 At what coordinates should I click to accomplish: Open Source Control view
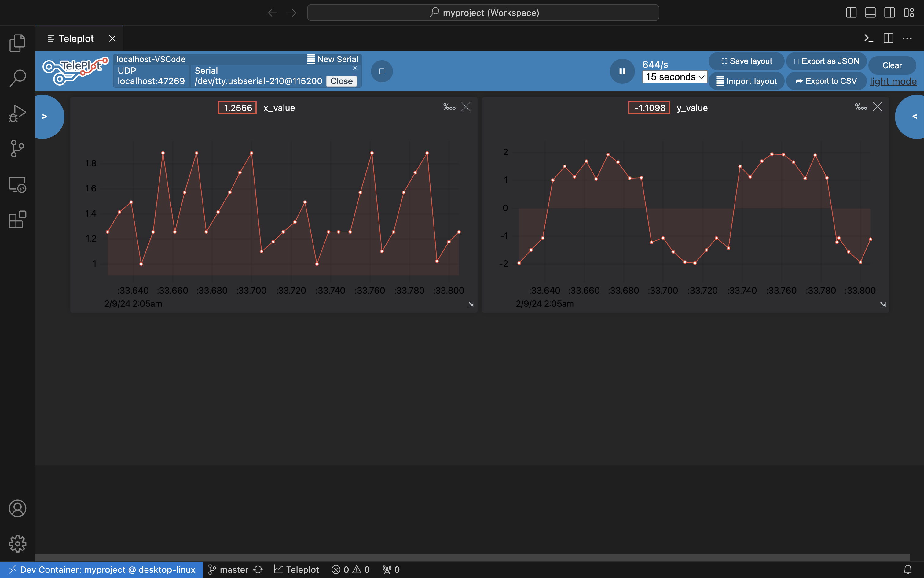coord(17,148)
